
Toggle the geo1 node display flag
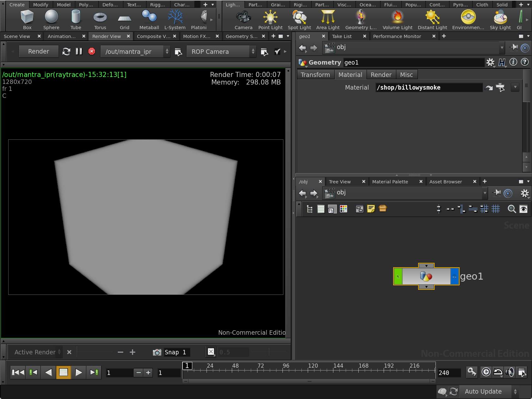click(x=455, y=276)
